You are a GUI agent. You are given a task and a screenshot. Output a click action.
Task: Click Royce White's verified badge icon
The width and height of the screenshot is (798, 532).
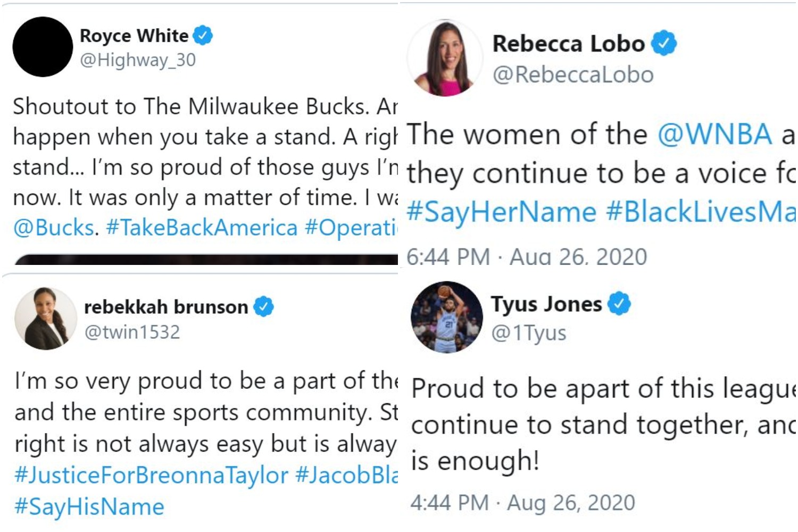204,36
